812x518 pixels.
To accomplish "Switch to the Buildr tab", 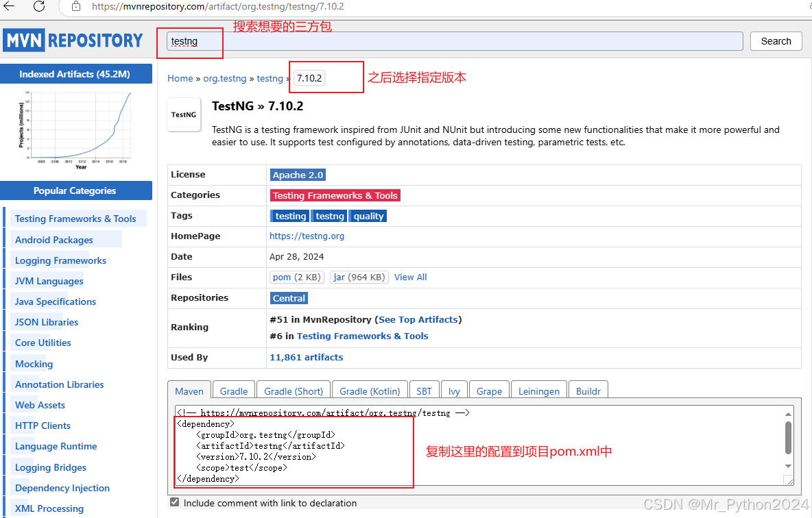I will [588, 391].
